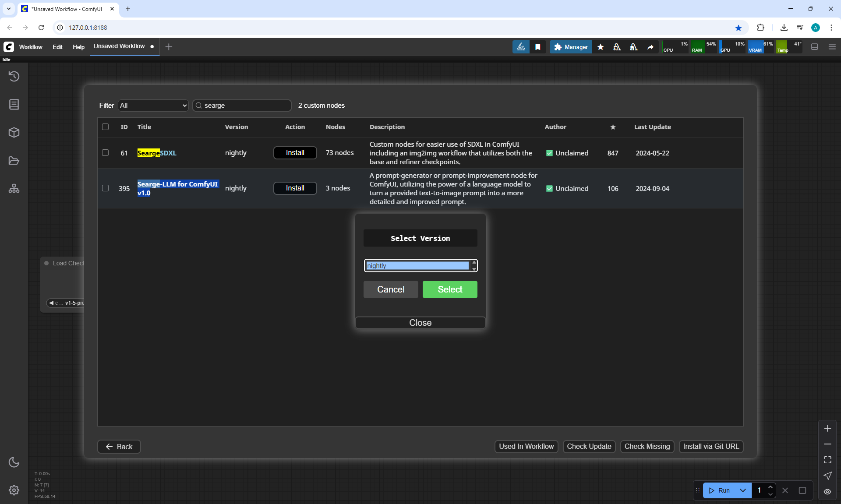
Task: Open the Help menu
Action: click(x=78, y=47)
